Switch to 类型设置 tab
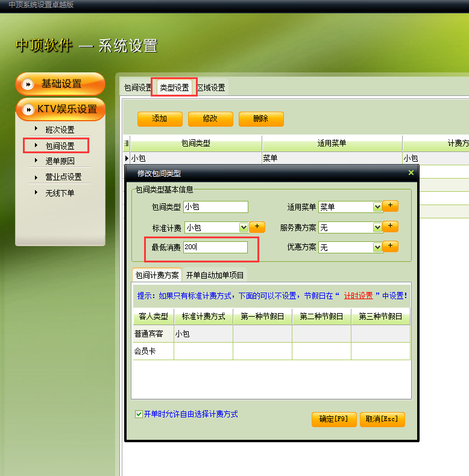 click(174, 87)
